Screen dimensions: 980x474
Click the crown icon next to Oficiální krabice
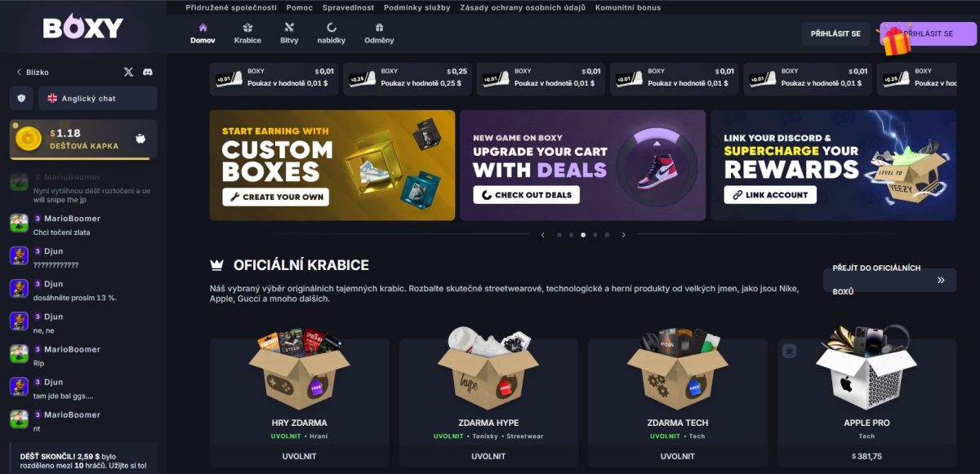pos(216,265)
